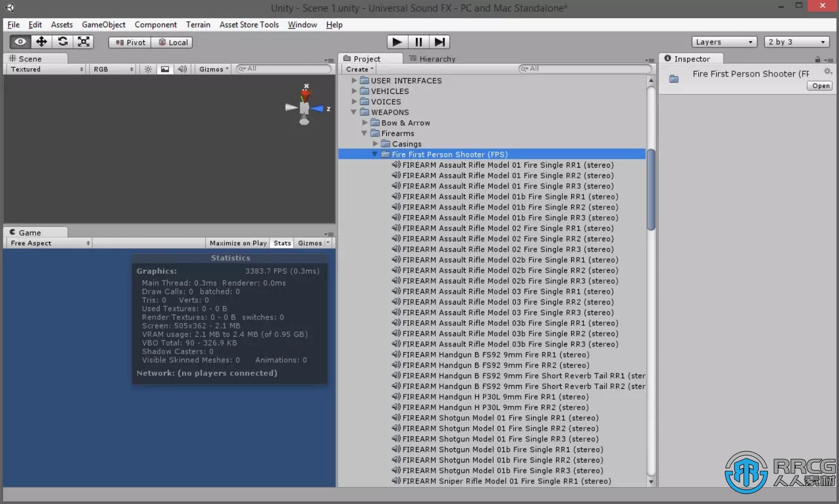839x504 pixels.
Task: Click audio icon of Sniper Rifle Model 01 RR1
Action: [x=396, y=481]
